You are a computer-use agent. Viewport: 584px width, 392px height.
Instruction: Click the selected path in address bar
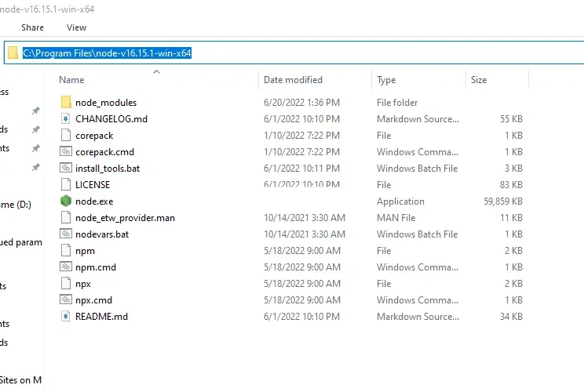[x=107, y=53]
